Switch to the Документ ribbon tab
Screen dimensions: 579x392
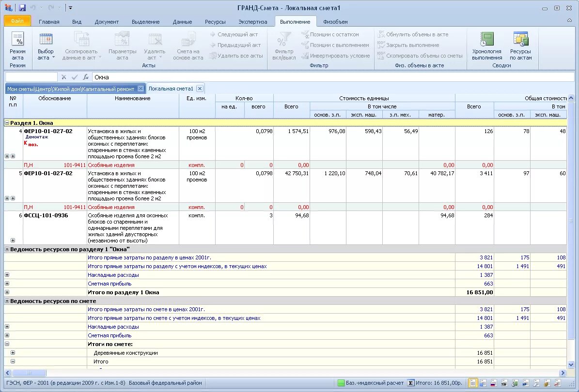tap(107, 22)
